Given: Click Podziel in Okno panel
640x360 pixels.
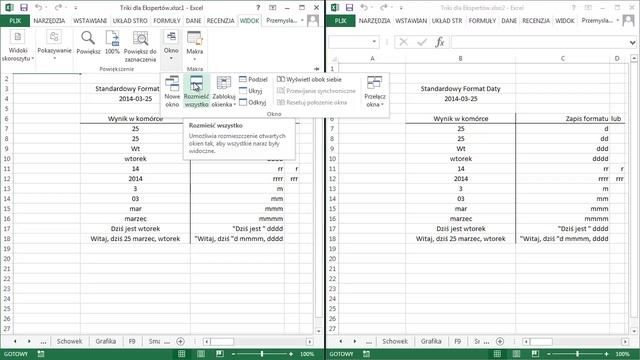Looking at the screenshot, I should point(253,80).
